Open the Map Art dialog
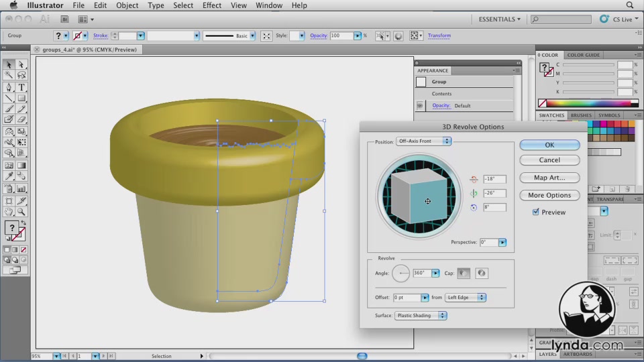This screenshot has width=644, height=362. pyautogui.click(x=549, y=178)
